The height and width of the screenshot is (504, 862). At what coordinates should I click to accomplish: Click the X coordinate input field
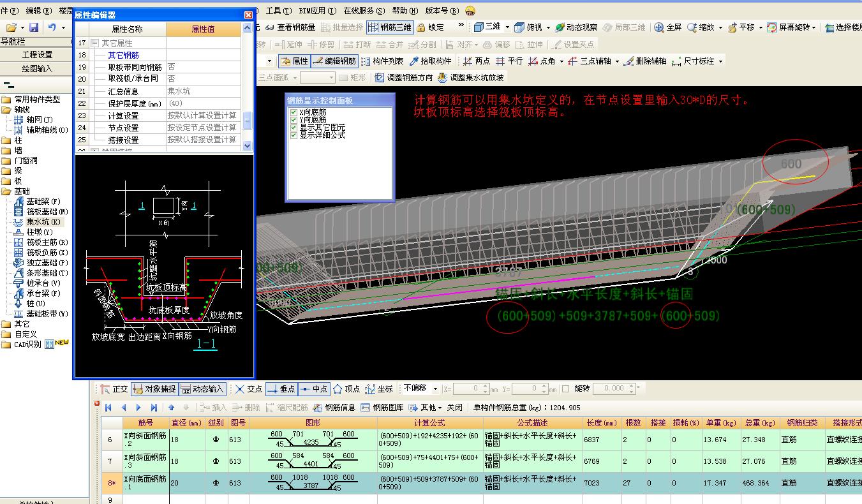tap(472, 389)
